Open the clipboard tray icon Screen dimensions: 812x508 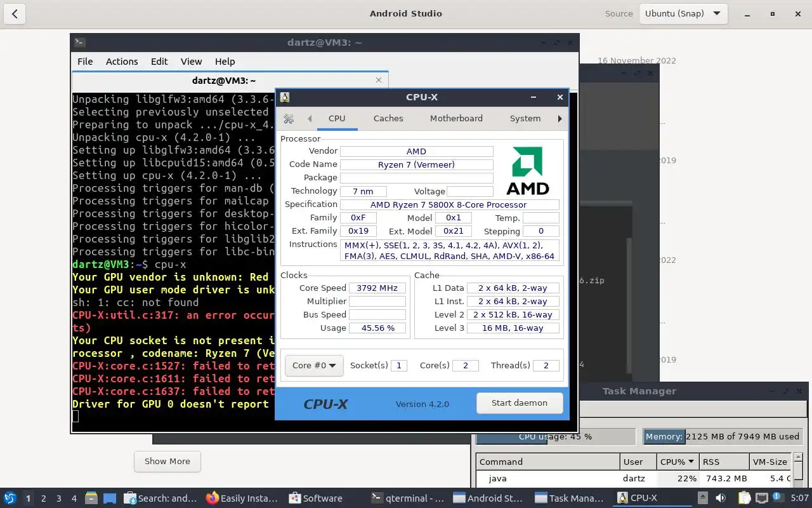click(744, 498)
